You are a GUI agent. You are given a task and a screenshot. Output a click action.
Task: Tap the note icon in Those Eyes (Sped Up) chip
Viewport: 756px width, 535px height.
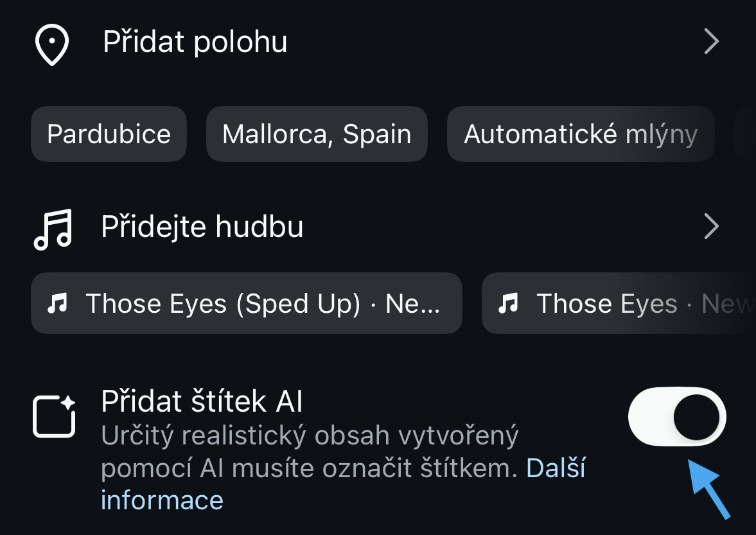58,304
